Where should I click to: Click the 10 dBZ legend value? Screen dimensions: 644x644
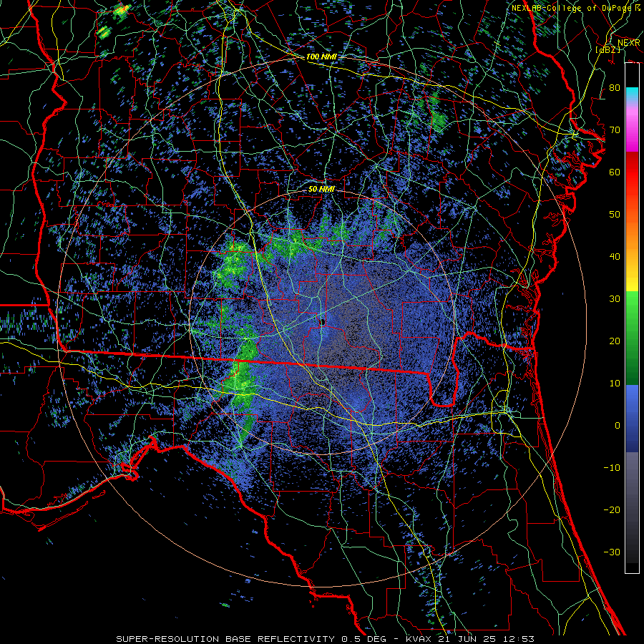tap(615, 384)
